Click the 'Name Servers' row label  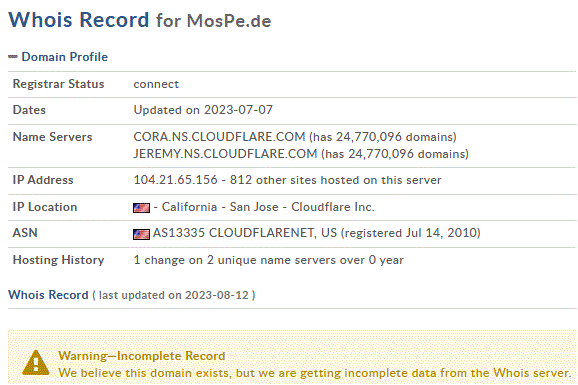(x=52, y=137)
